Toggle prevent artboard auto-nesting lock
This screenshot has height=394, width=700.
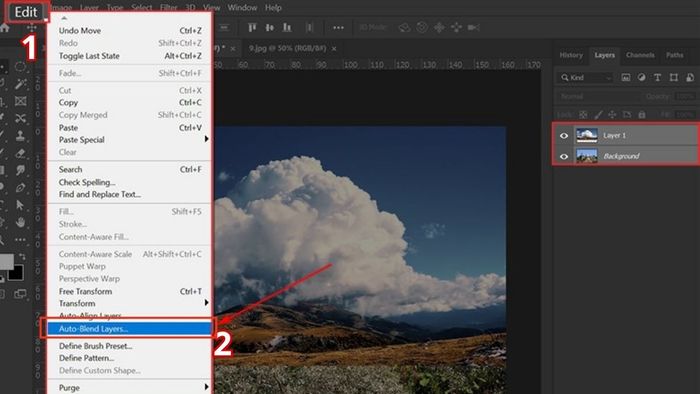click(627, 115)
